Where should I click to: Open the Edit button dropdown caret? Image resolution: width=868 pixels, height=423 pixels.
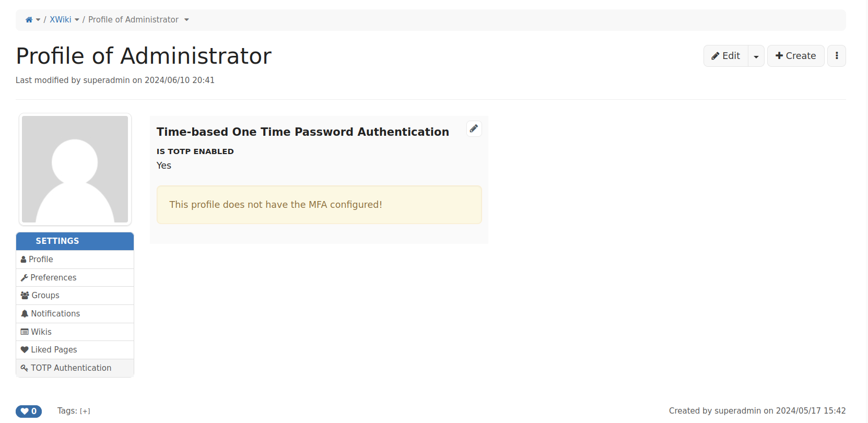coord(756,56)
